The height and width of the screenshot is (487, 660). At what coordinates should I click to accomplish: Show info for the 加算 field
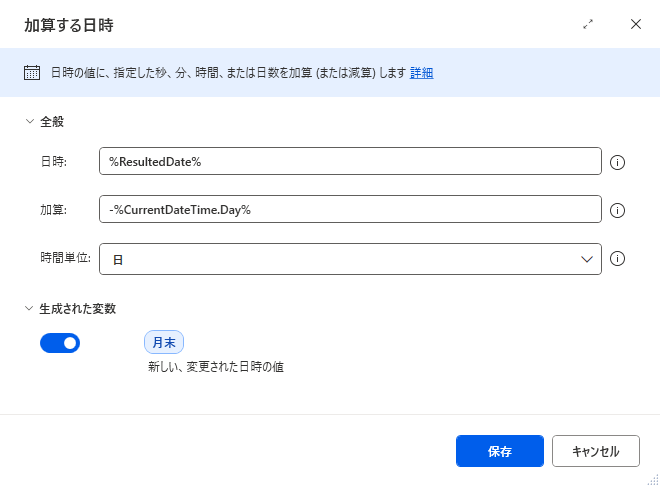click(x=617, y=210)
